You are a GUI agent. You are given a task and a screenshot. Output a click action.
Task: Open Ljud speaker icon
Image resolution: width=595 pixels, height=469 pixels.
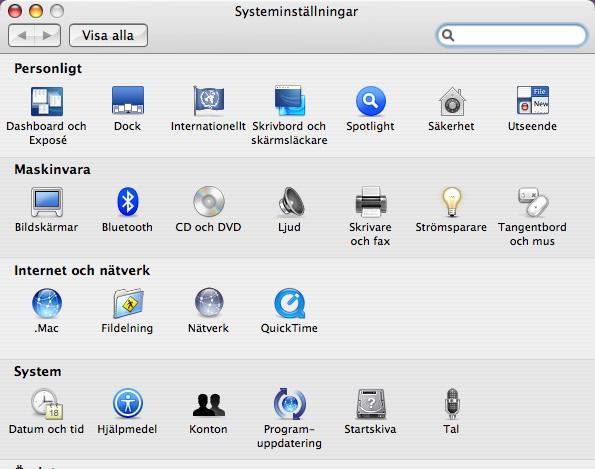tap(291, 201)
